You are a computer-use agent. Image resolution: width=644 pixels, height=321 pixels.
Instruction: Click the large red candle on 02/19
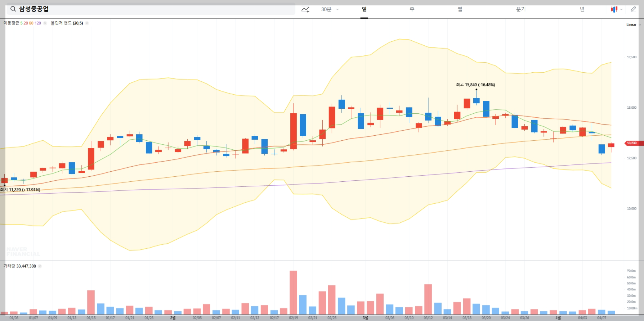[294, 131]
